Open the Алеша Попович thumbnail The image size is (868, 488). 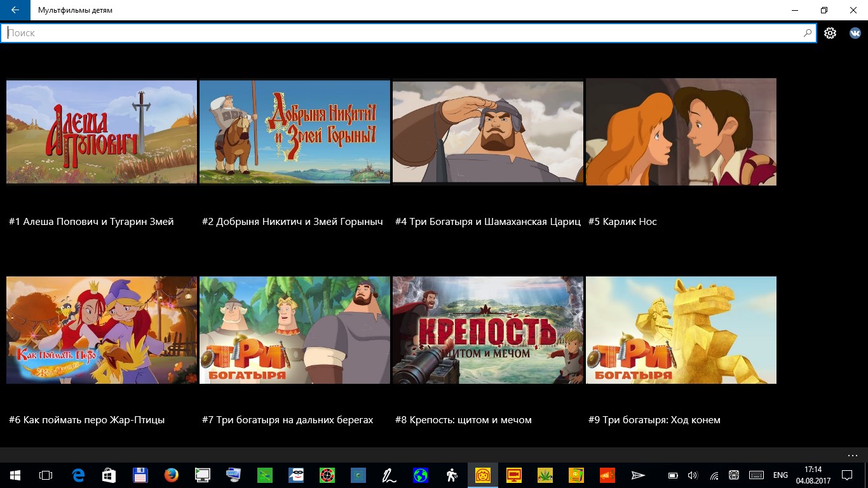[x=102, y=132]
